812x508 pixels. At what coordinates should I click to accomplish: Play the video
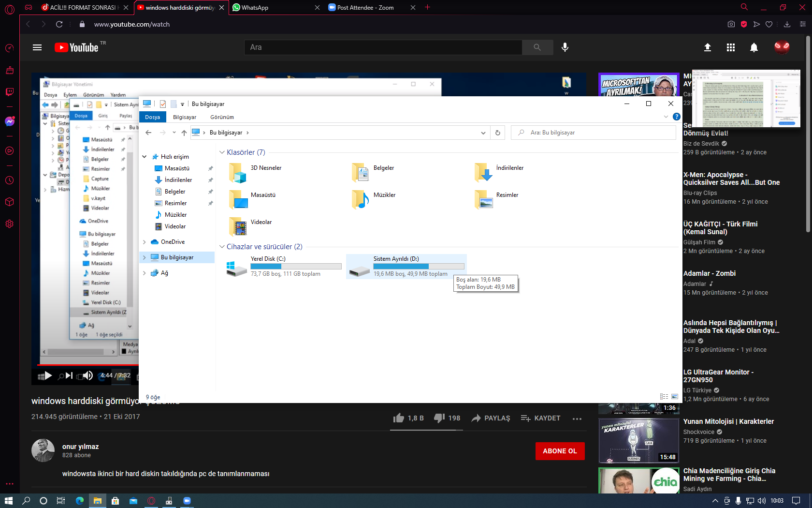[48, 375]
